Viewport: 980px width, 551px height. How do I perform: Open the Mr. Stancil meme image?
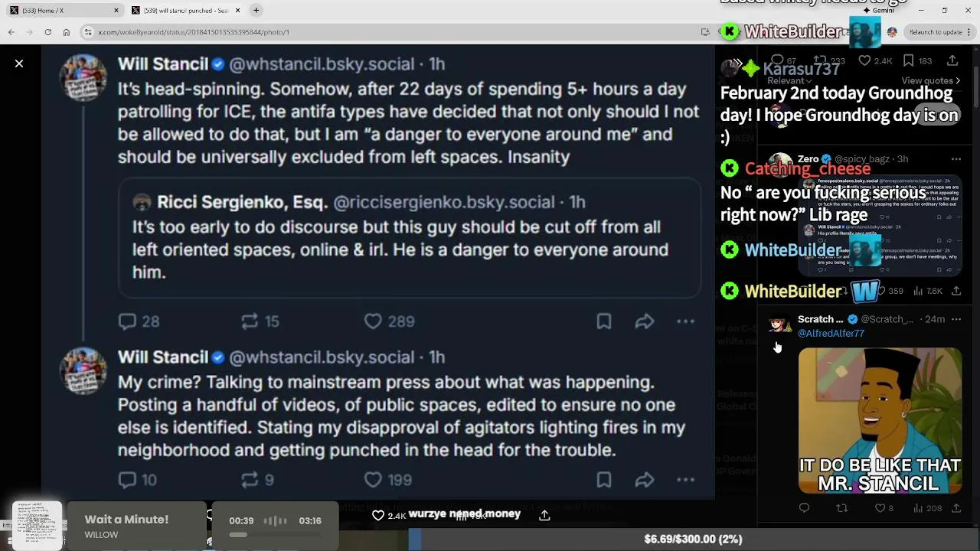point(880,421)
